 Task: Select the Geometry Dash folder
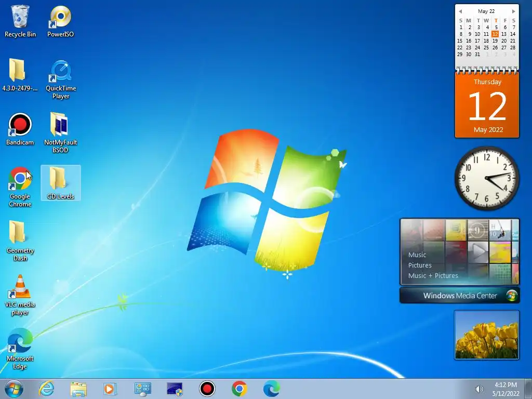(x=20, y=241)
